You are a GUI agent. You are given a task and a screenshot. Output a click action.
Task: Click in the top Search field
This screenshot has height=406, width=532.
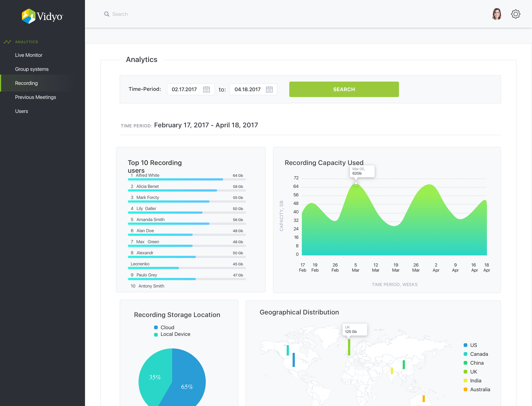click(x=120, y=14)
